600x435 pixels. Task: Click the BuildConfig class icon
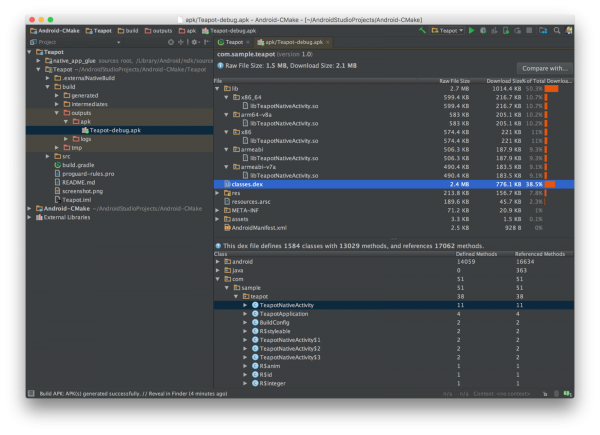coord(255,322)
